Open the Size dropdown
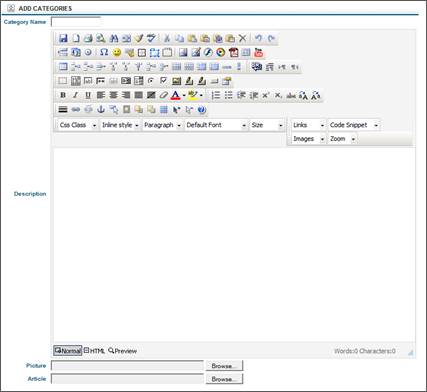This screenshot has height=392, width=427. (x=267, y=125)
